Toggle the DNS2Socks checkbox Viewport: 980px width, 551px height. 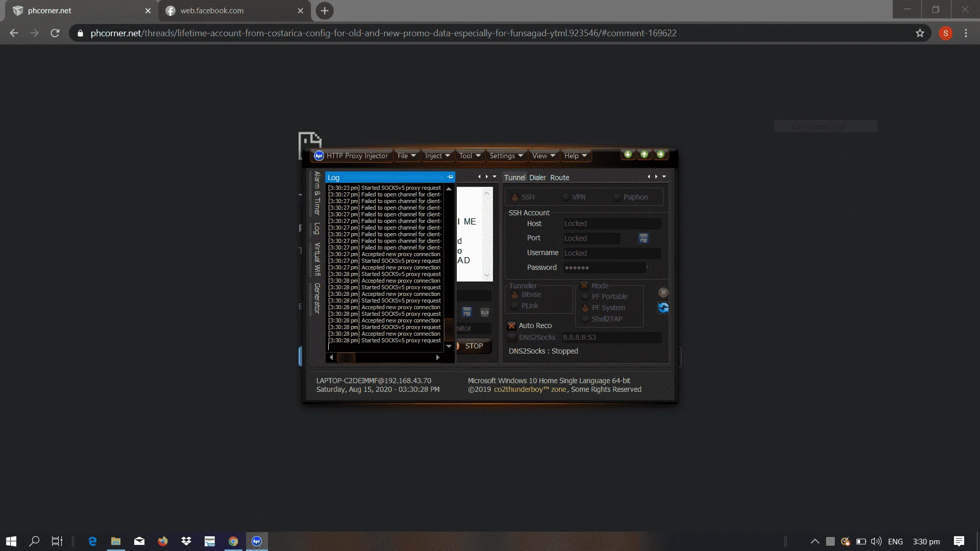point(511,337)
